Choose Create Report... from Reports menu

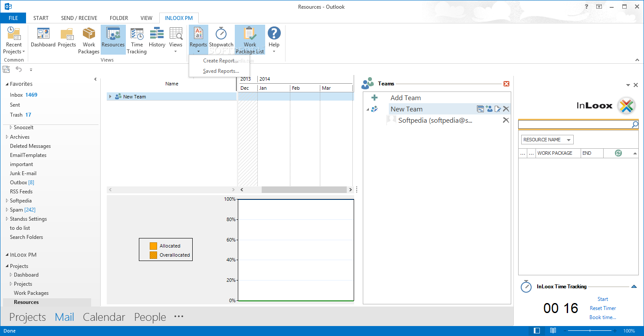[x=220, y=61]
